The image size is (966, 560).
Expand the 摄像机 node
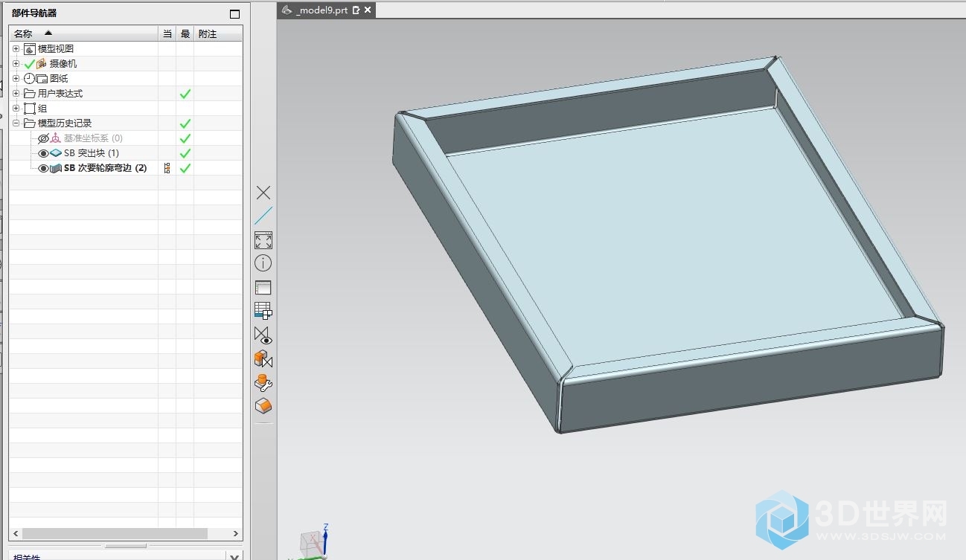[x=16, y=63]
